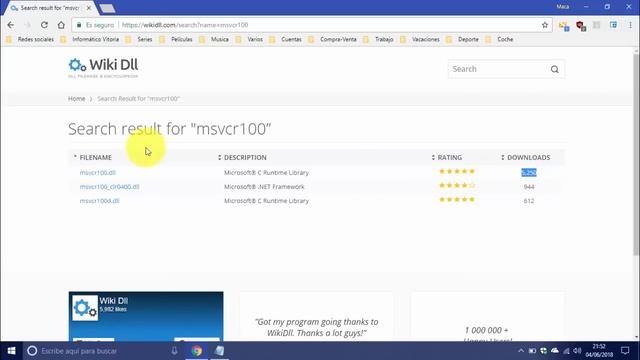Click the Es seguro site info padlock
The image size is (640, 360).
click(79, 25)
